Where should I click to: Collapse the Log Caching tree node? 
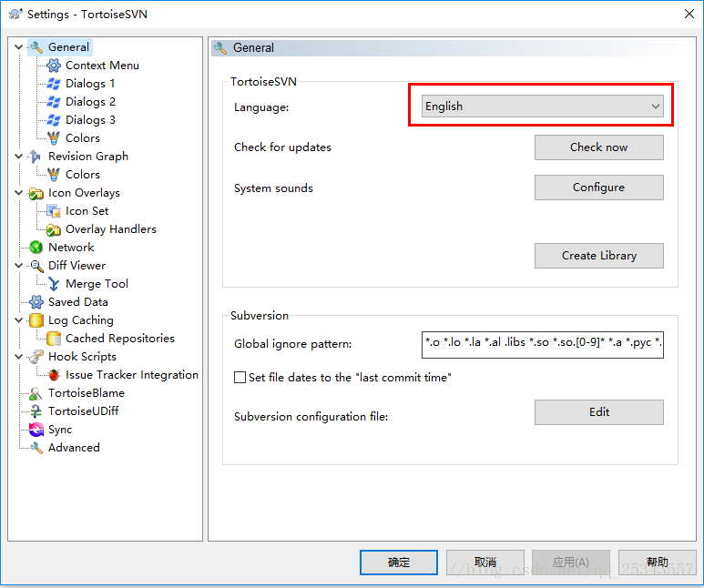point(18,320)
